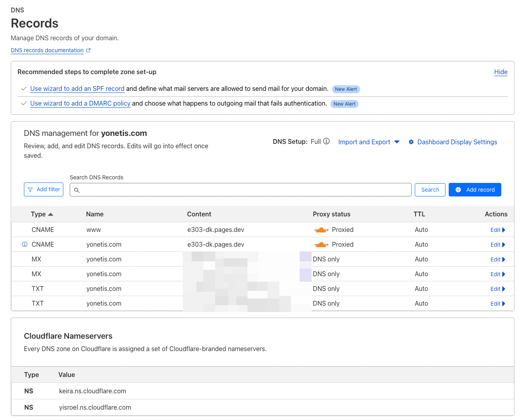
Task: Open the SPF record wizard link
Action: 77,88
